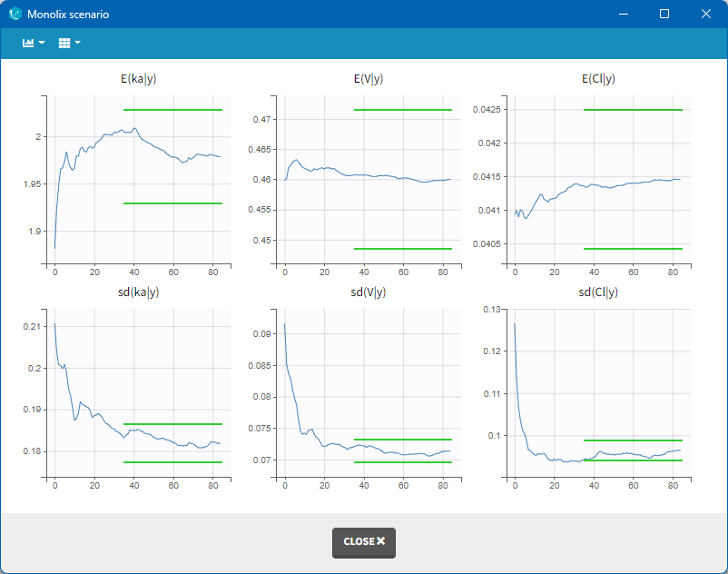Minimize the Monolix scenario window
Viewport: 728px width, 574px height.
(623, 15)
